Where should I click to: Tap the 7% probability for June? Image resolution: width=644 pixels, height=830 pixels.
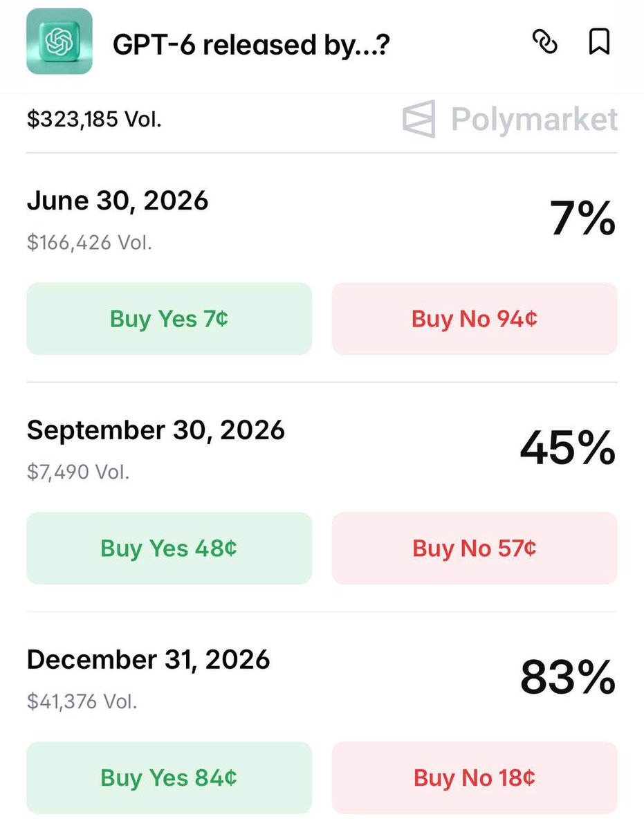(x=582, y=220)
